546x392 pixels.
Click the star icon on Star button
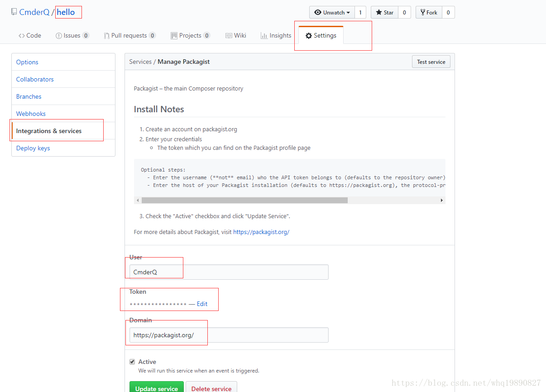(x=379, y=12)
